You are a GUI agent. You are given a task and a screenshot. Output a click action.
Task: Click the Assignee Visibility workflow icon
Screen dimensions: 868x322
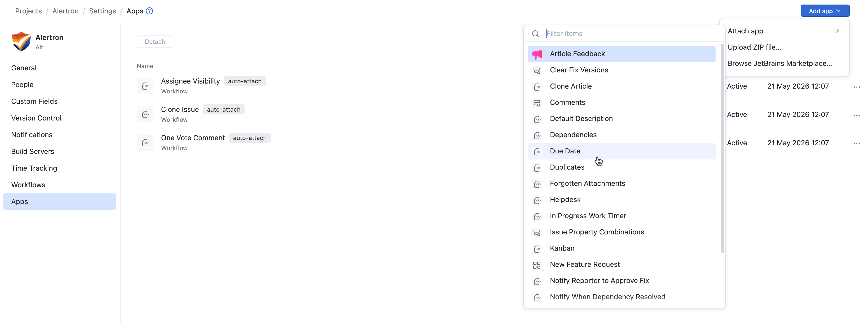click(x=145, y=86)
